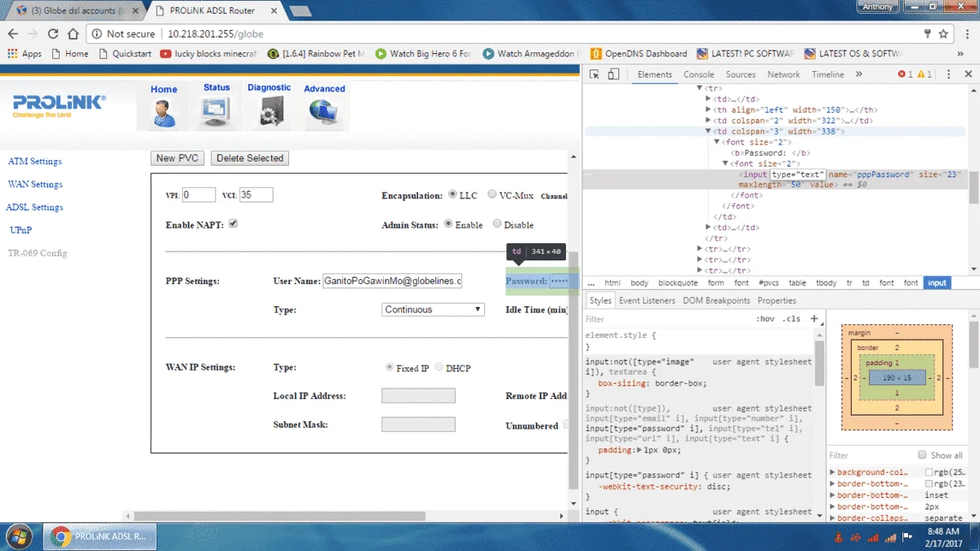The width and height of the screenshot is (980, 551).
Task: Toggle the :hov pseudo-state button
Action: click(x=765, y=318)
